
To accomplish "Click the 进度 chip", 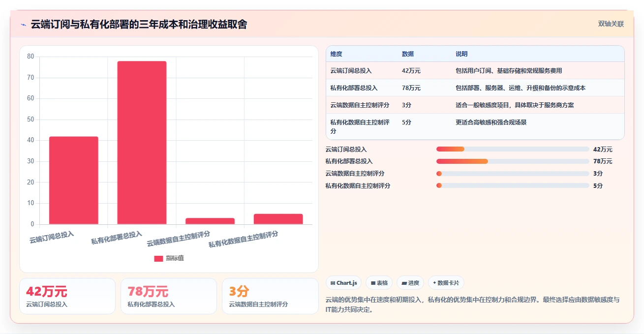I will 410,283.
